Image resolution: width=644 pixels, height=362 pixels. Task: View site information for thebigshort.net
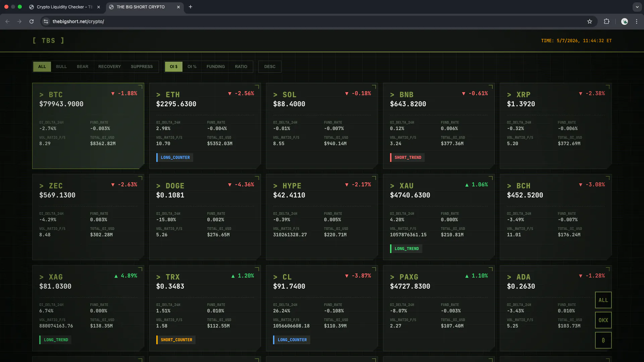click(46, 21)
